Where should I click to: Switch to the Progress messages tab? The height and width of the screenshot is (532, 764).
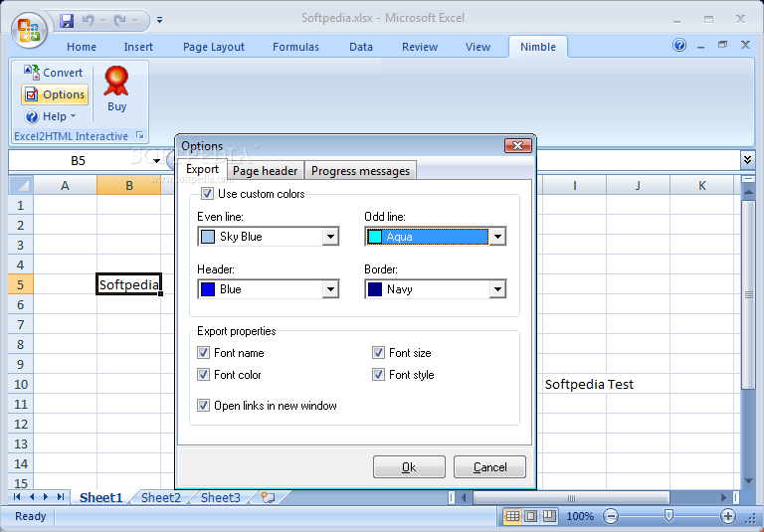360,171
